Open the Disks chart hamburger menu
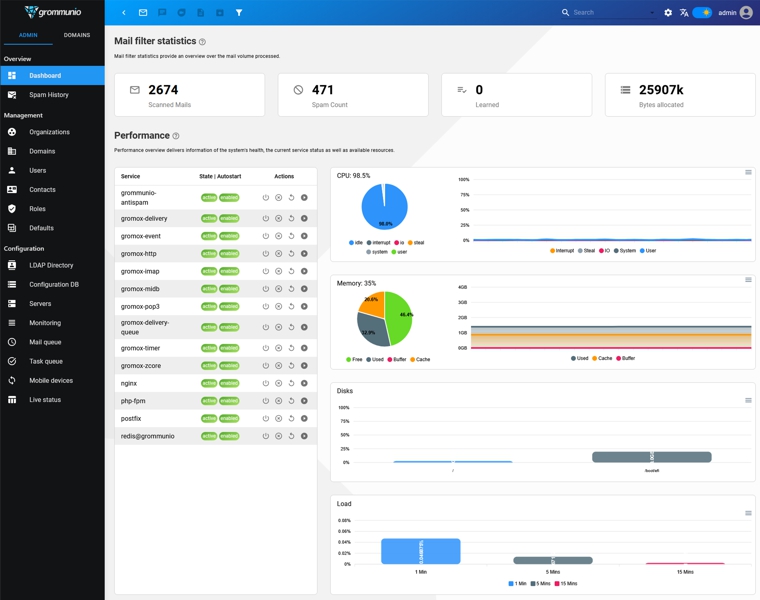The width and height of the screenshot is (760, 600). point(748,400)
